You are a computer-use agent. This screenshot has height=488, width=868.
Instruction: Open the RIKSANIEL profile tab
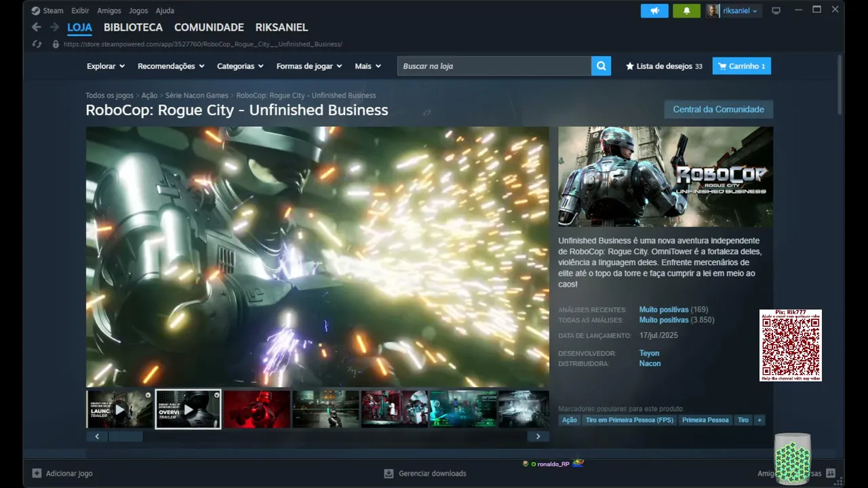point(281,28)
